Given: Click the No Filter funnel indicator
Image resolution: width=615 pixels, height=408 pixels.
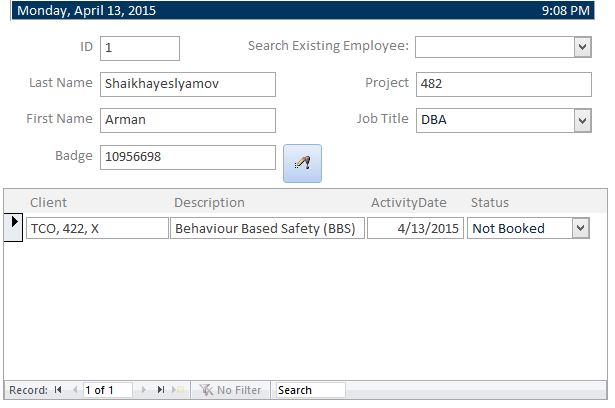Looking at the screenshot, I should [x=230, y=390].
